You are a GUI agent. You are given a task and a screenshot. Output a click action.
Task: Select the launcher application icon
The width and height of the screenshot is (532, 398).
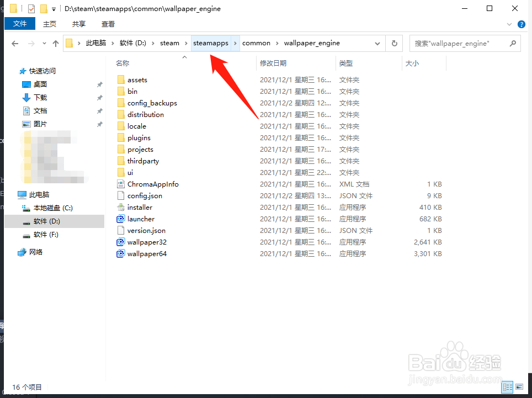(x=120, y=219)
